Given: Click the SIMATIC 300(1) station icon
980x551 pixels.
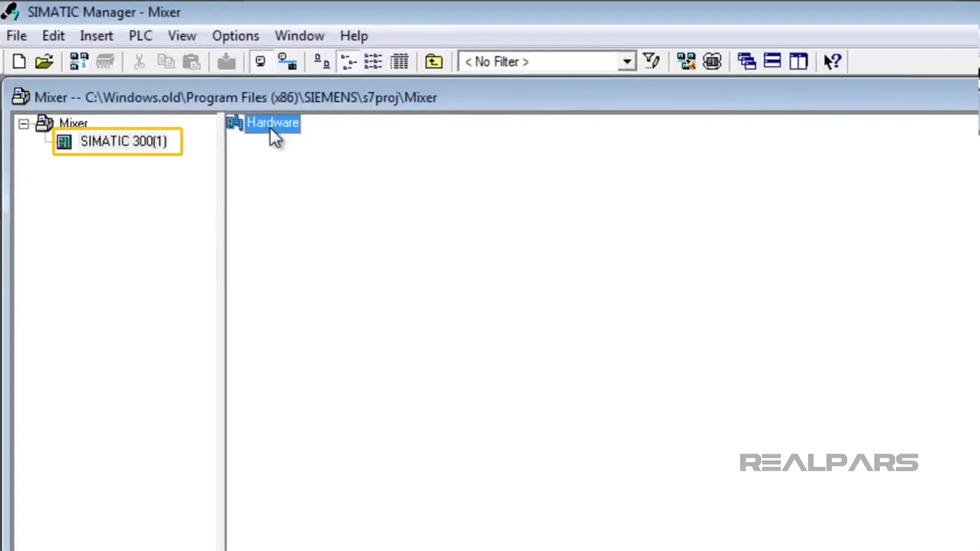Looking at the screenshot, I should coord(64,142).
